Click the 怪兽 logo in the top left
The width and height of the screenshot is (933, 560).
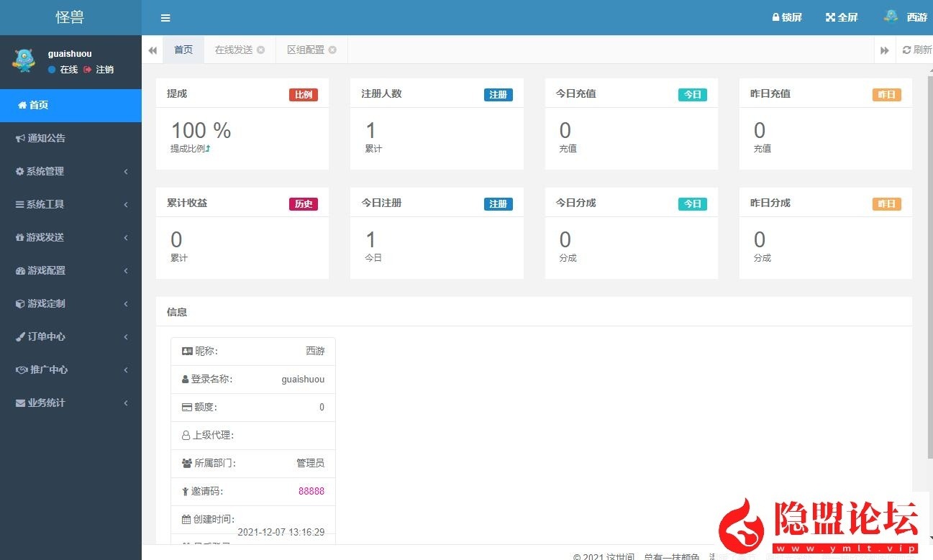[69, 17]
